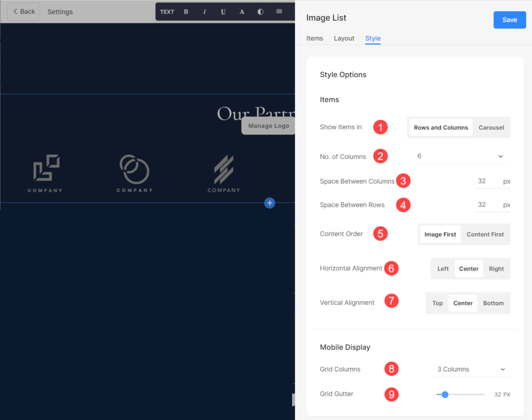This screenshot has height=420, width=532.
Task: Toggle bold text formatting
Action: [186, 11]
